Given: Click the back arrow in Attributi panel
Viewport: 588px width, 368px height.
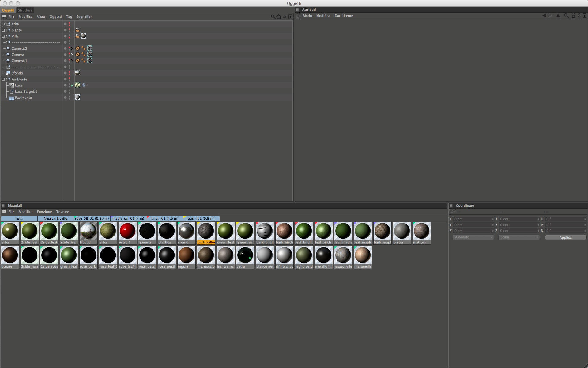Looking at the screenshot, I should [x=544, y=16].
